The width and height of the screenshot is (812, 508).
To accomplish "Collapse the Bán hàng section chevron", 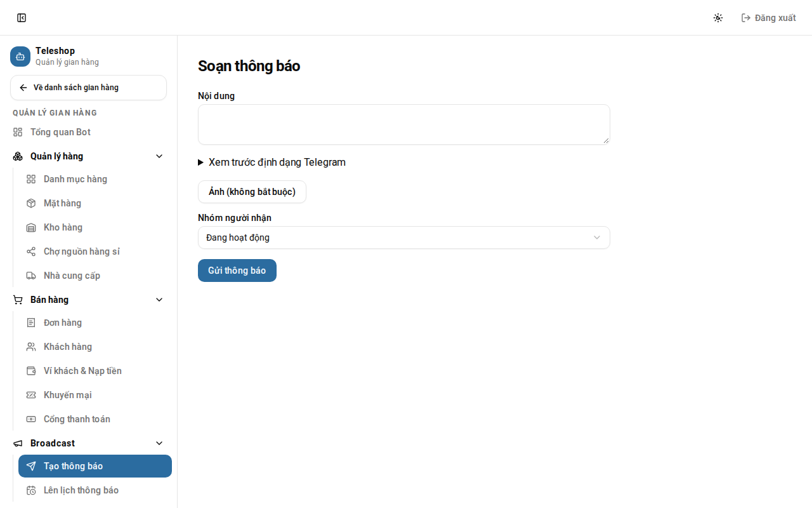I will 159,300.
